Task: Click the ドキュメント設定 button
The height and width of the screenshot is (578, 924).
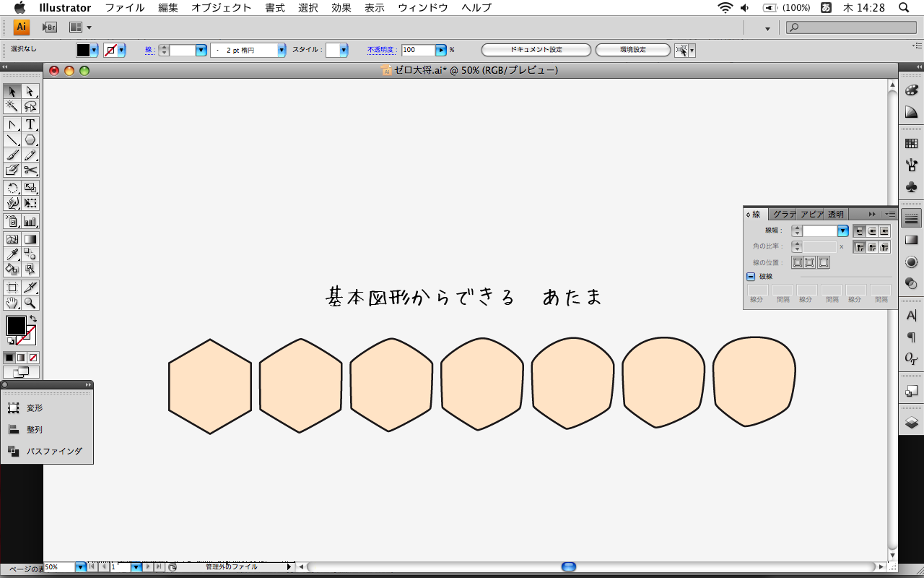Action: click(536, 50)
